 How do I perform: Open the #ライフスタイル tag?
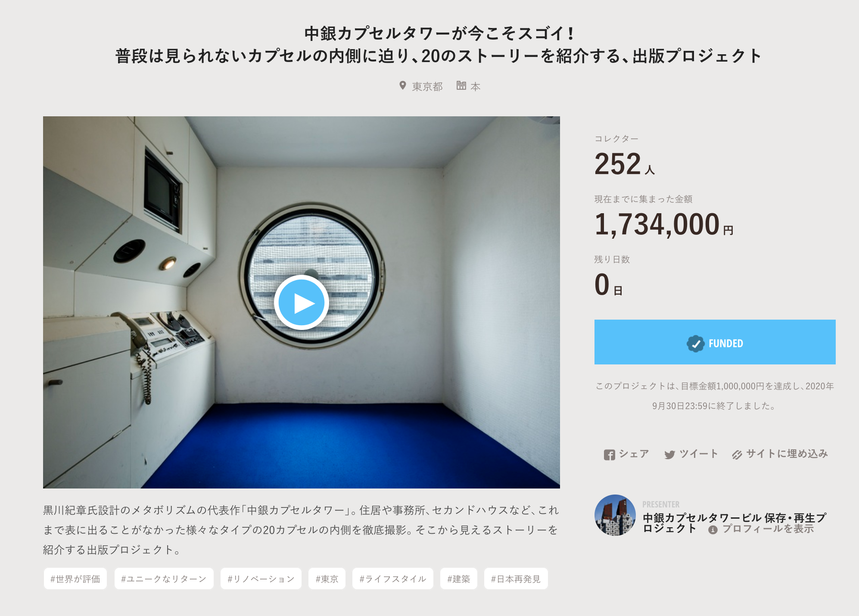point(393,579)
